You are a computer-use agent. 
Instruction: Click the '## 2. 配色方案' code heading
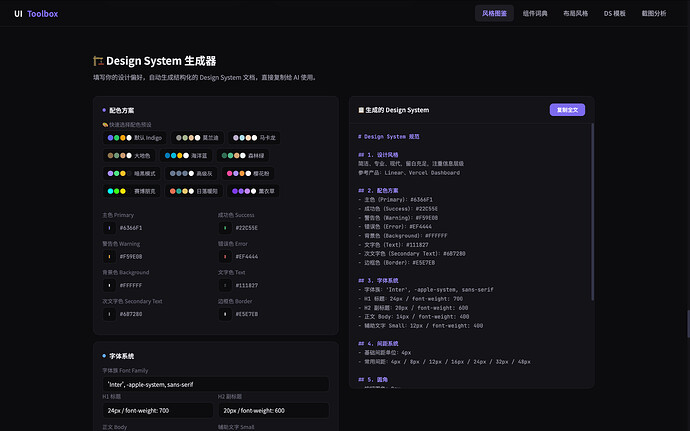378,191
